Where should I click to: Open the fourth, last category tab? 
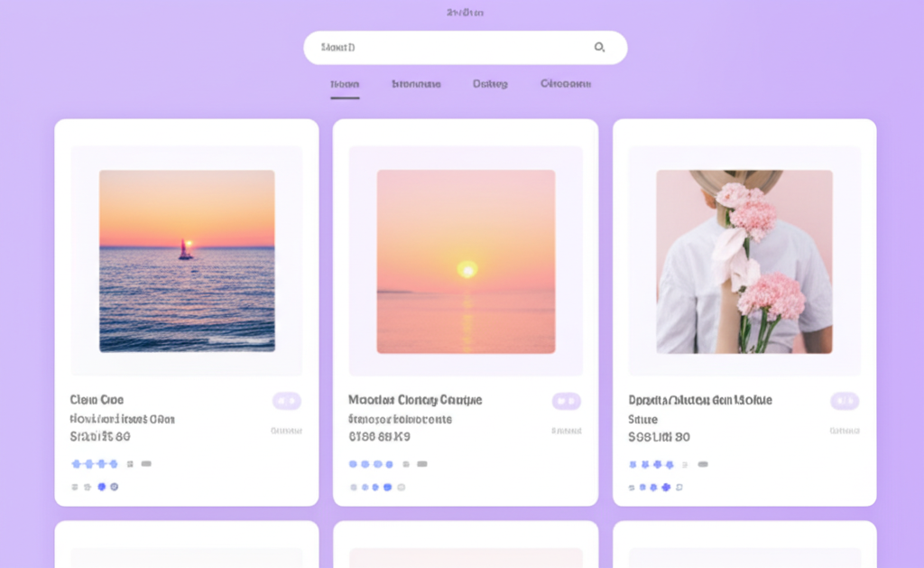pyautogui.click(x=566, y=84)
